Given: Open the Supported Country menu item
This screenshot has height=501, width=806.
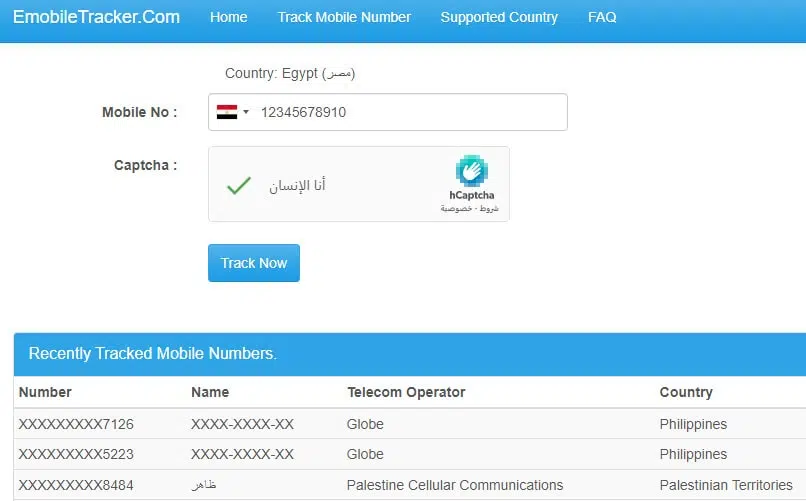Looking at the screenshot, I should click(x=499, y=17).
